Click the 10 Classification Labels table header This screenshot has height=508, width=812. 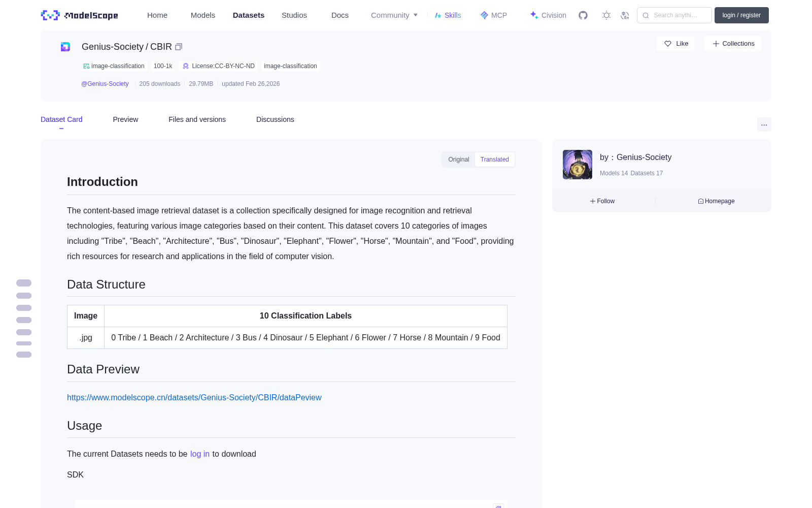(306, 316)
